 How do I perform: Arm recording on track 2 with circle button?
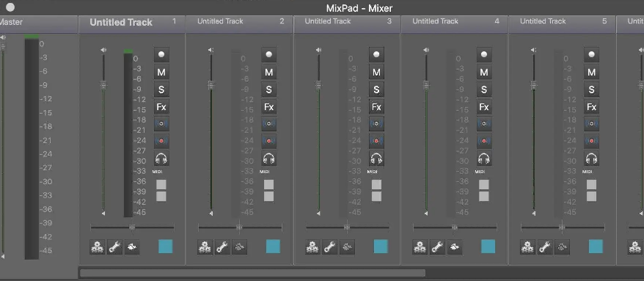pos(268,54)
